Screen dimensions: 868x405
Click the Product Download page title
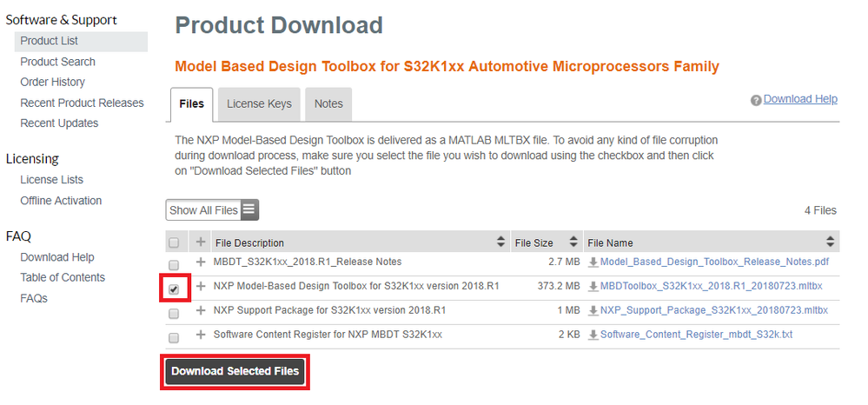pyautogui.click(x=279, y=25)
